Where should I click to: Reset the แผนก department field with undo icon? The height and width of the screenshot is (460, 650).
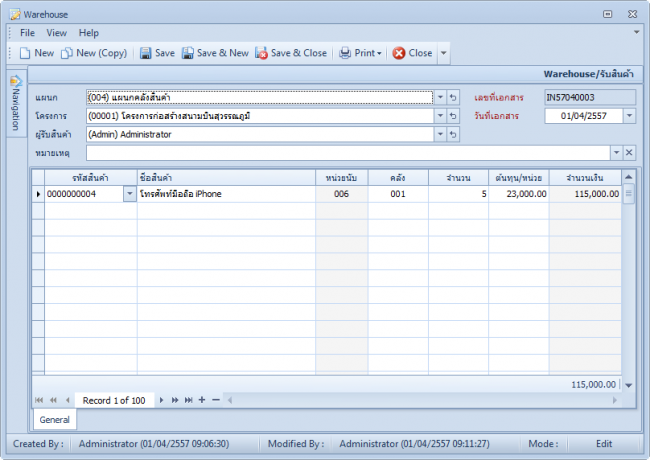coord(453,97)
